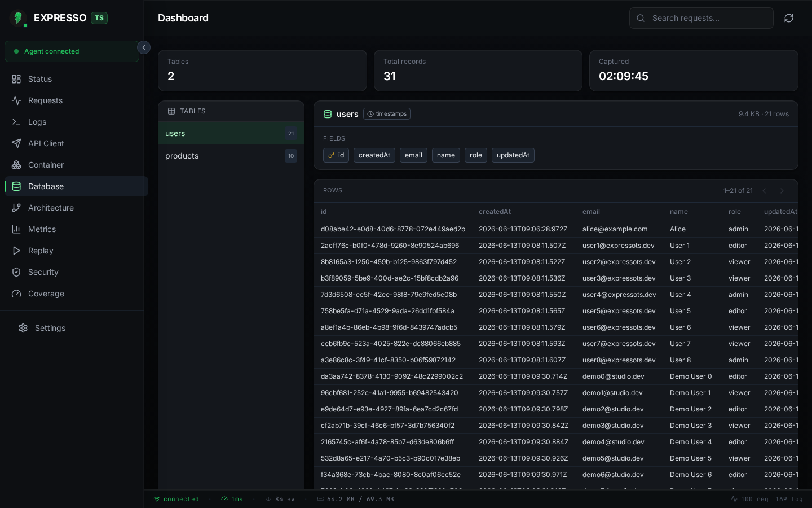Click the timestamps badge beside users
Viewport: 812px width, 508px height.
tap(387, 114)
